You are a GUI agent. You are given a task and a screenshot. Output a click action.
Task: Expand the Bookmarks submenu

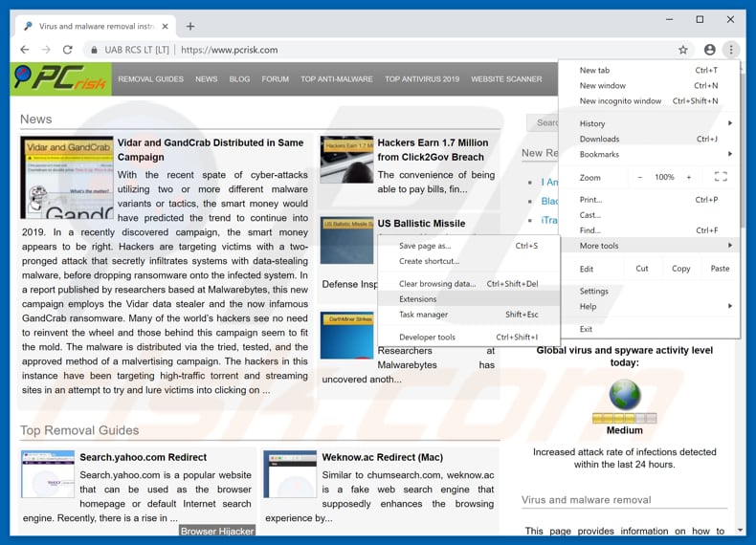(x=650, y=154)
